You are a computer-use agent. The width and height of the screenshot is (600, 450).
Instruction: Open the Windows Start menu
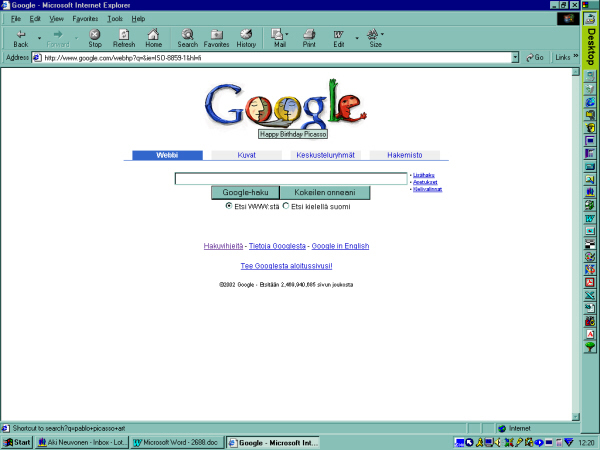coord(17,442)
